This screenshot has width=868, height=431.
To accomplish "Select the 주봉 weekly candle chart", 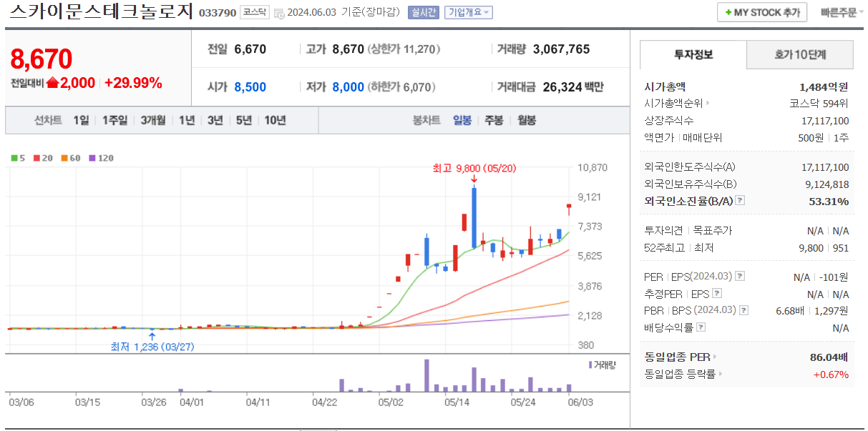I will point(494,120).
